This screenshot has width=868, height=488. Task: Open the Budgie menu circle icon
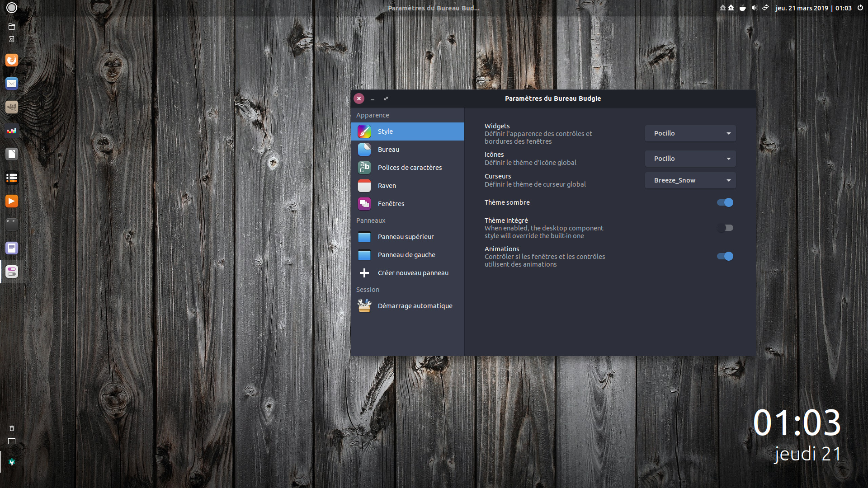[x=12, y=8]
